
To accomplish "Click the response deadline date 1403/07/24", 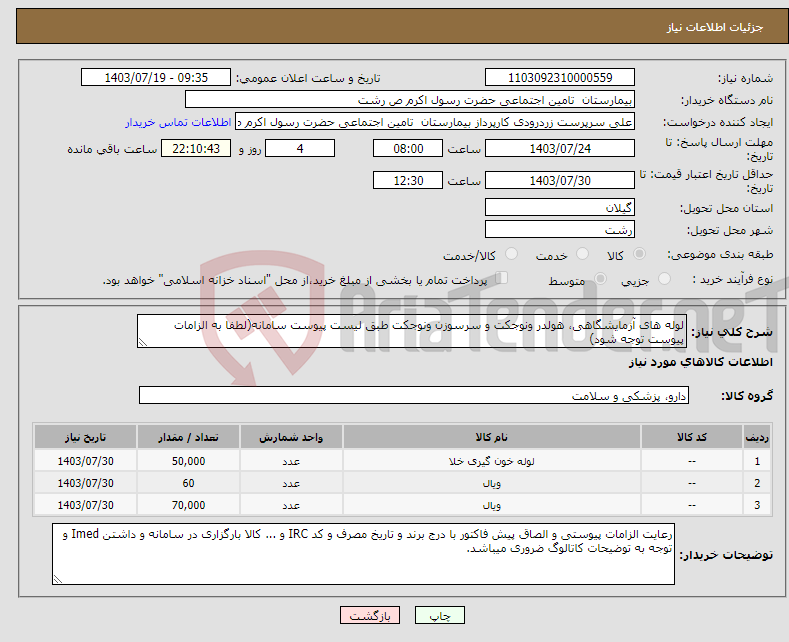I will click(x=560, y=148).
